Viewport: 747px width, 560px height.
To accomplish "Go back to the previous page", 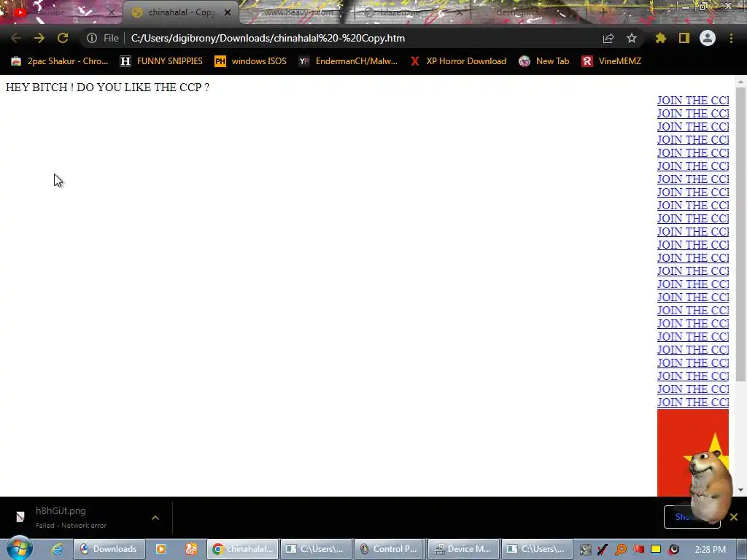I will point(16,38).
